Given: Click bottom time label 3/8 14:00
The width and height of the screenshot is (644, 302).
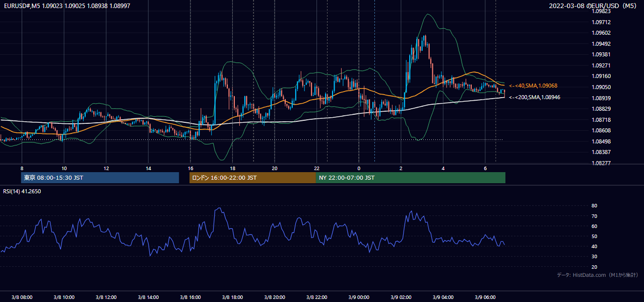Looking at the screenshot, I should click(x=148, y=297).
